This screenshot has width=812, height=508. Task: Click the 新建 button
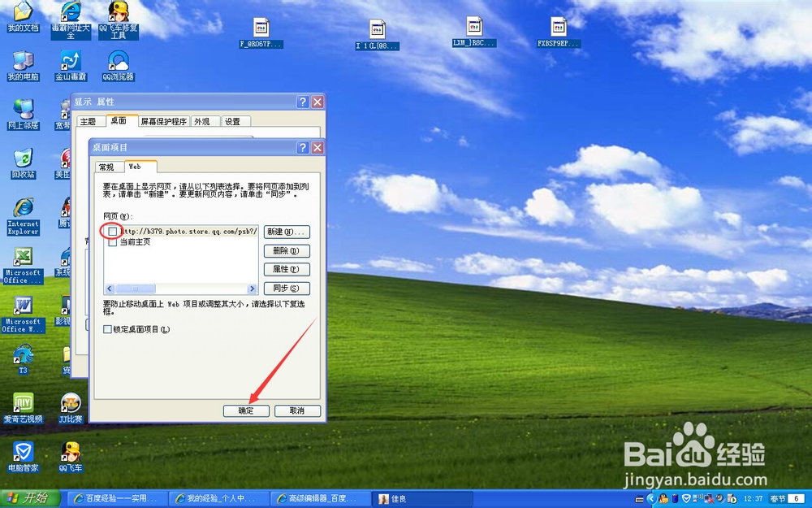[x=287, y=232]
